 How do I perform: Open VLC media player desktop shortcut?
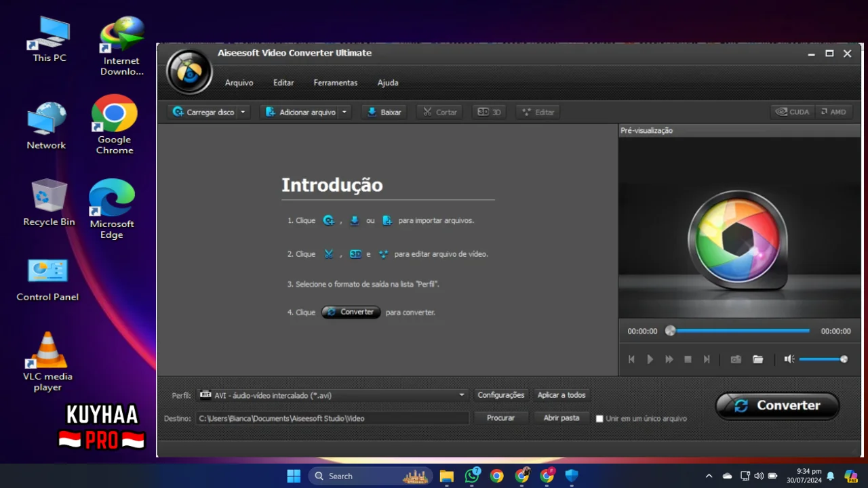tap(47, 362)
